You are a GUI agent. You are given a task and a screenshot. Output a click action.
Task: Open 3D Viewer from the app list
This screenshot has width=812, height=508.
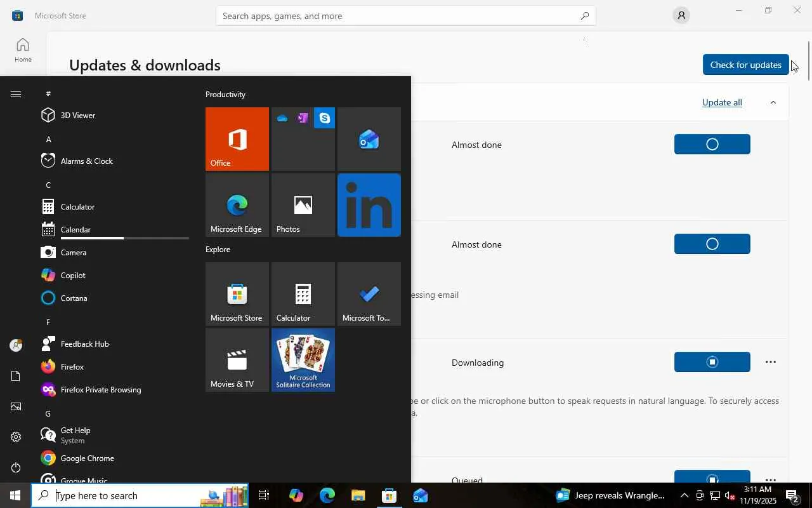tap(115, 115)
